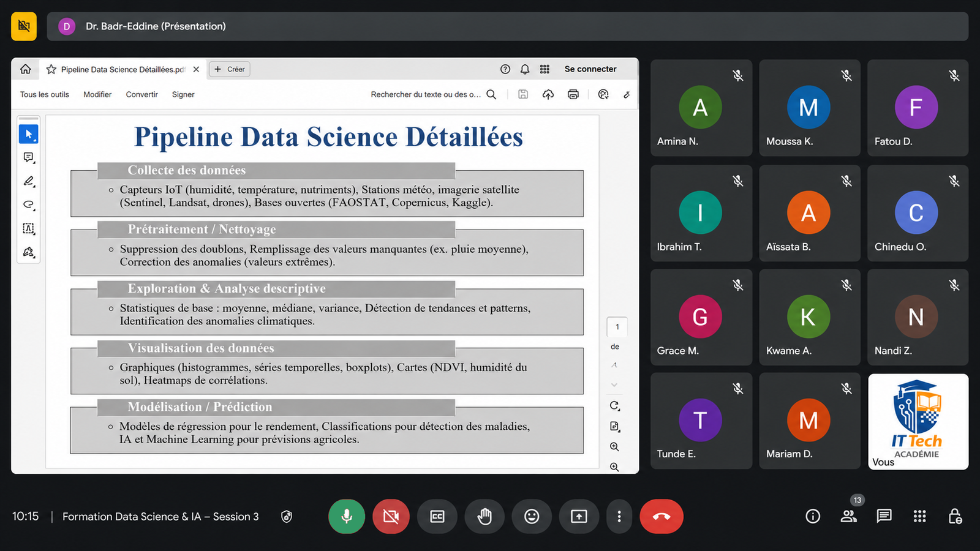Open Tous les outils menu
Screen dimensions: 980x551
tap(45, 94)
